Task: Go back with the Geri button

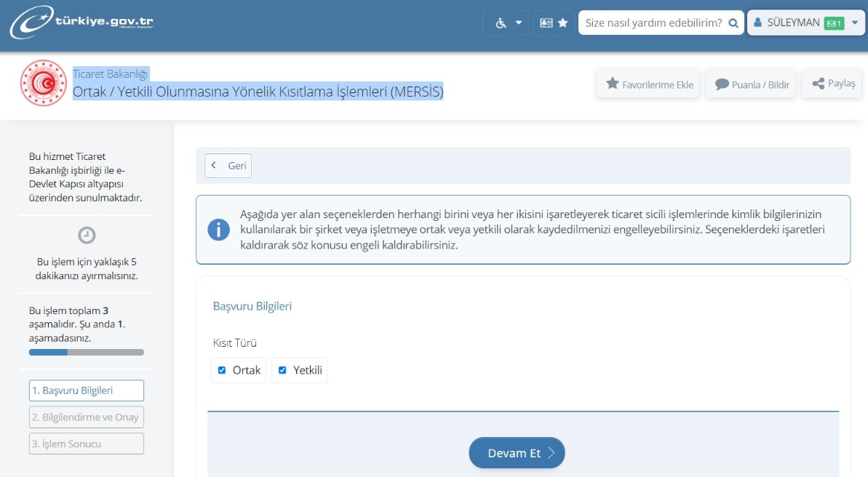Action: pos(228,166)
